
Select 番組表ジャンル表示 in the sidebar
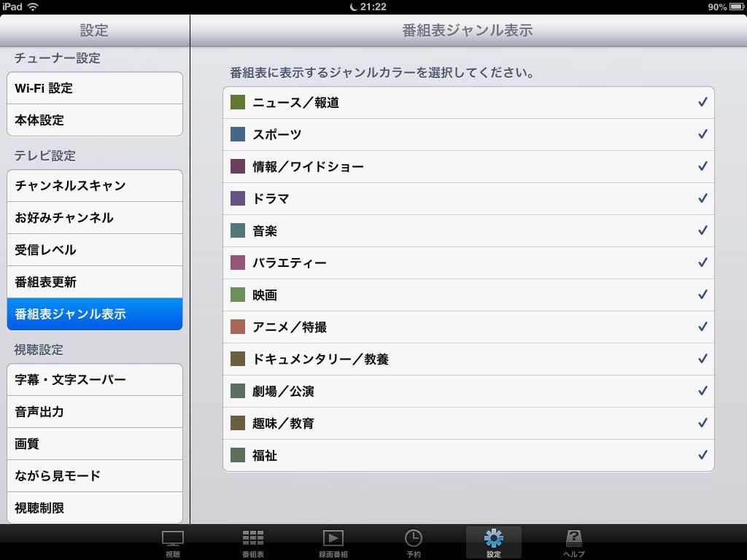(95, 314)
